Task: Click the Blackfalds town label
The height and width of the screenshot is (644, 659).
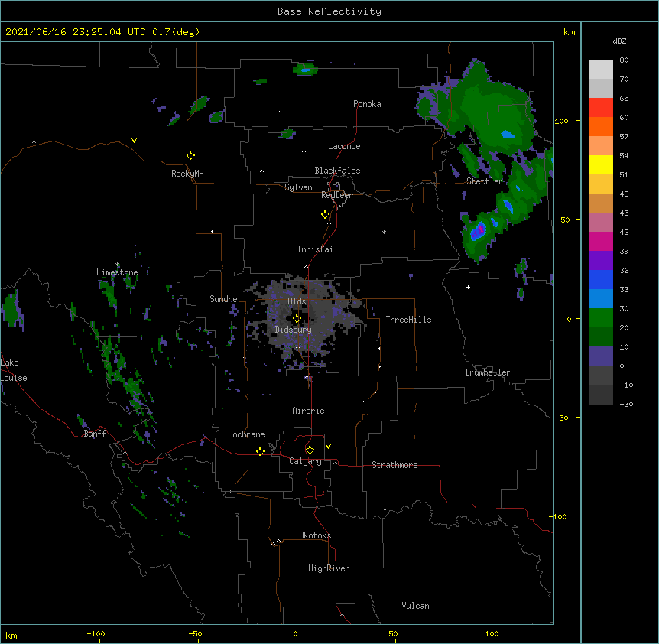Action: 337,171
